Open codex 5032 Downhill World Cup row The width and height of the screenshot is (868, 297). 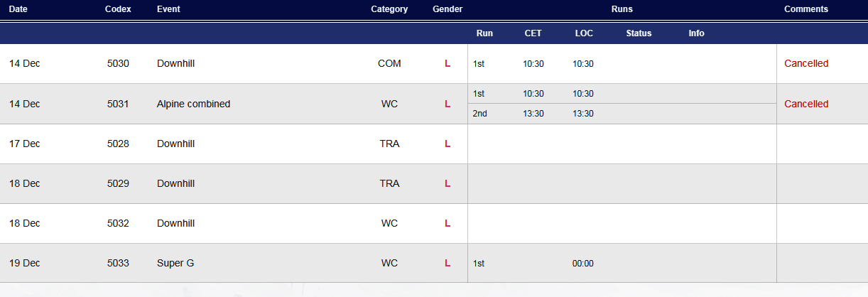pos(434,223)
